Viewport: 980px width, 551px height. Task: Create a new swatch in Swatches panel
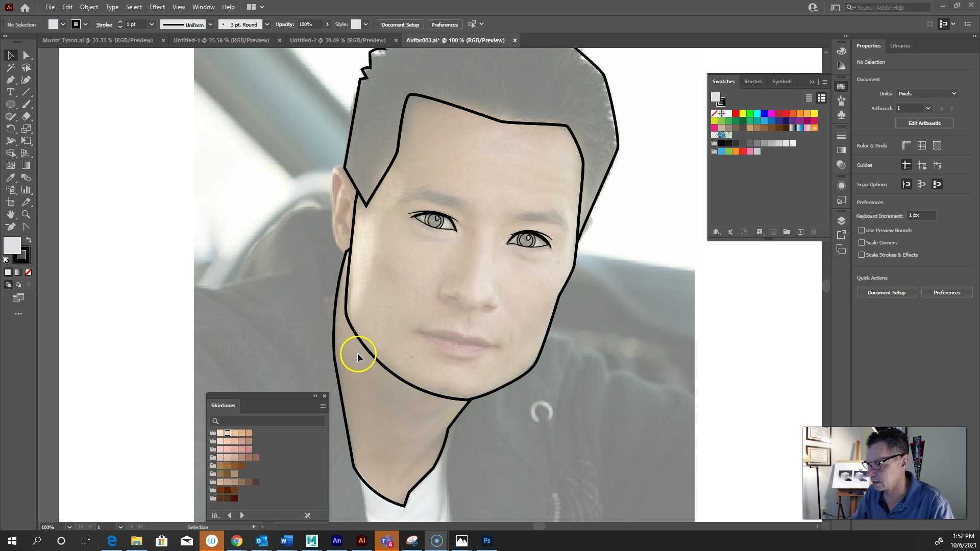(800, 232)
